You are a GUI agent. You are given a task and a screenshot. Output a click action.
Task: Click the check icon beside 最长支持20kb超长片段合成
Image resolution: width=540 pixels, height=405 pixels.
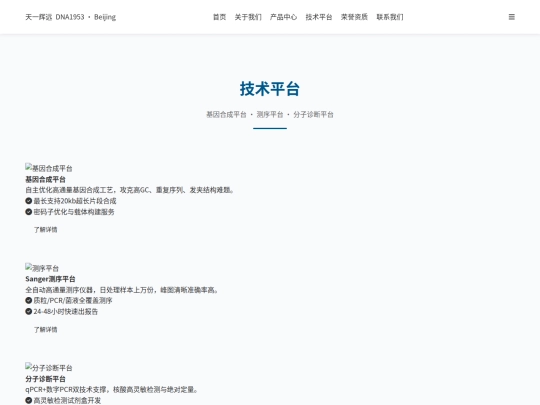coord(29,201)
